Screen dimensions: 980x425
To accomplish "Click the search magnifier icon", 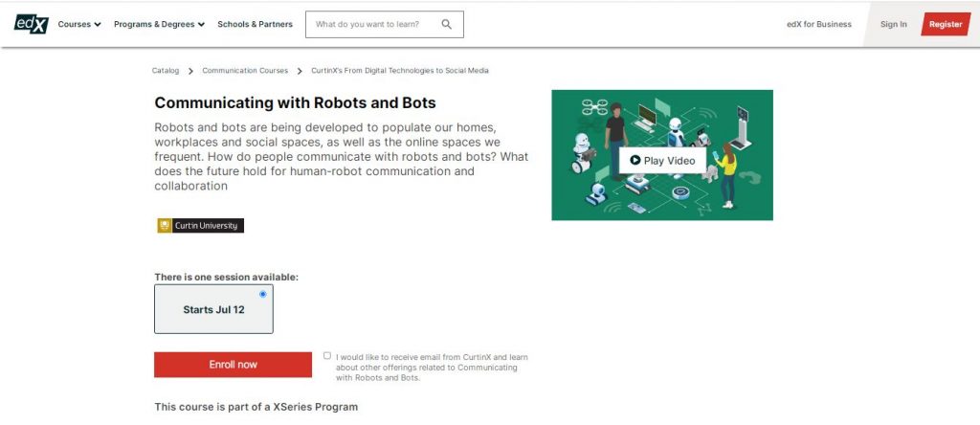I will 446,25.
